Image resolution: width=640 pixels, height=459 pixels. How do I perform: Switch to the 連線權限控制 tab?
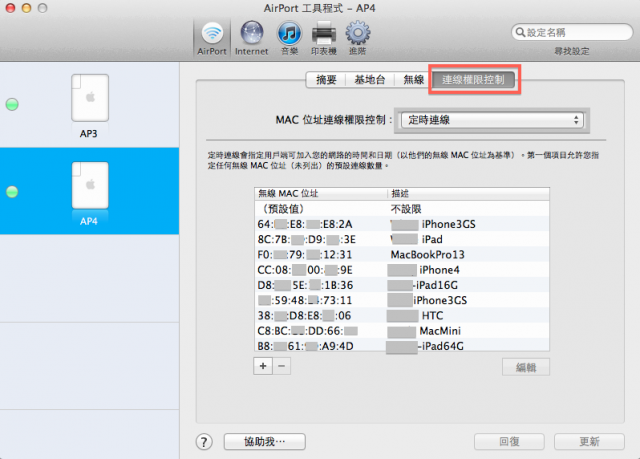click(x=473, y=80)
